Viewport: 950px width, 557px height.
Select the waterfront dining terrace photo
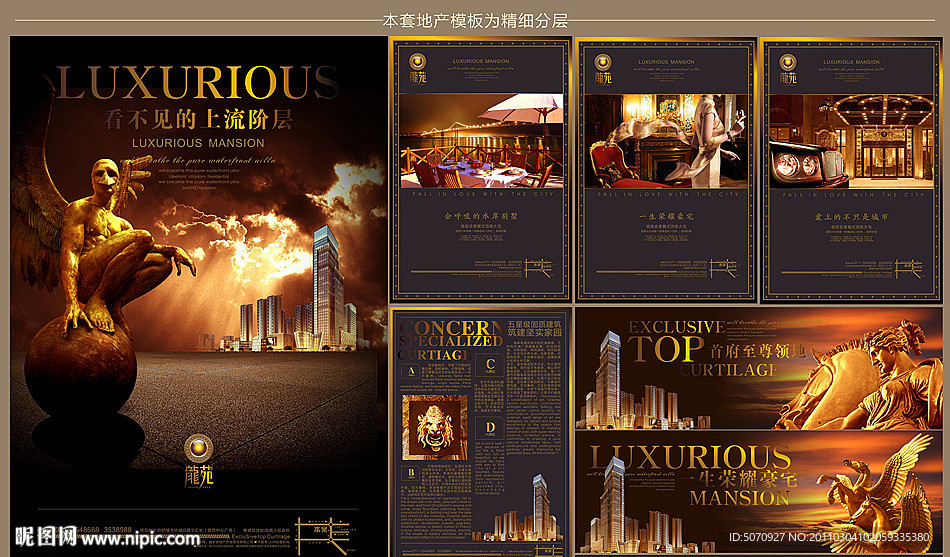click(481, 141)
